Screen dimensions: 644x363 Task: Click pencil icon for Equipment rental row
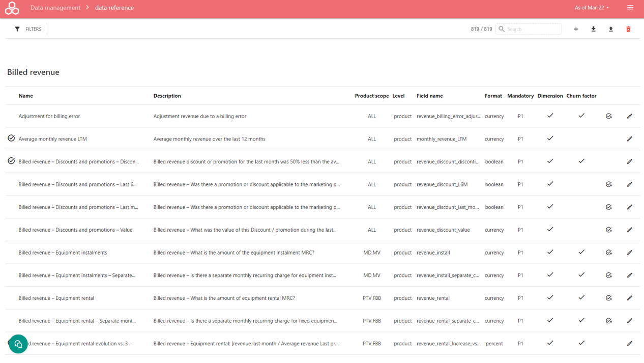click(x=629, y=298)
